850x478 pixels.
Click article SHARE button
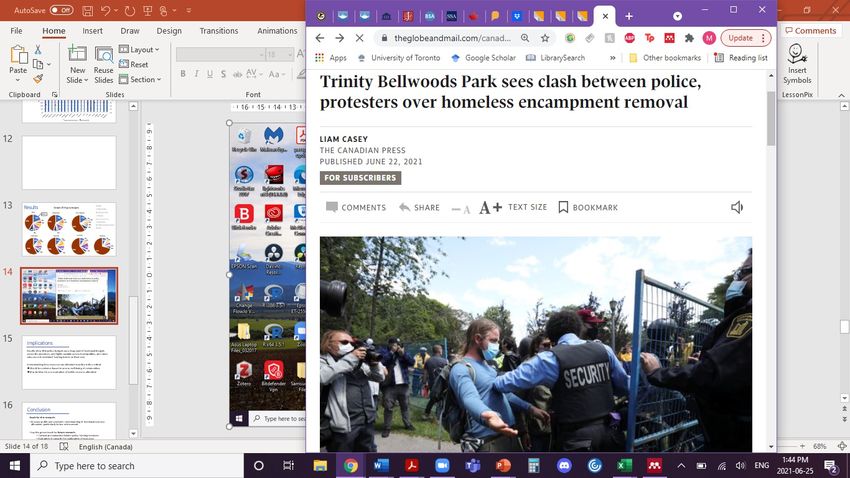(419, 207)
